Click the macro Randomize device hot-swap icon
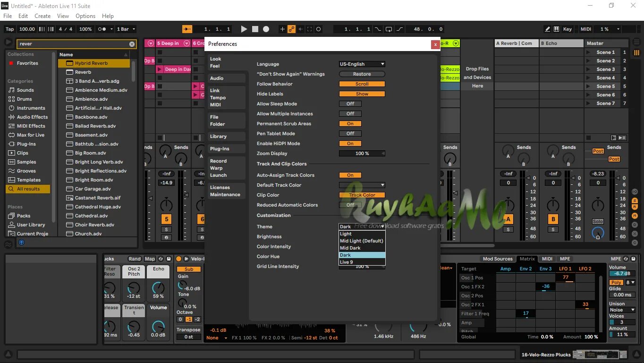This screenshot has width=644, height=363. (x=161, y=259)
